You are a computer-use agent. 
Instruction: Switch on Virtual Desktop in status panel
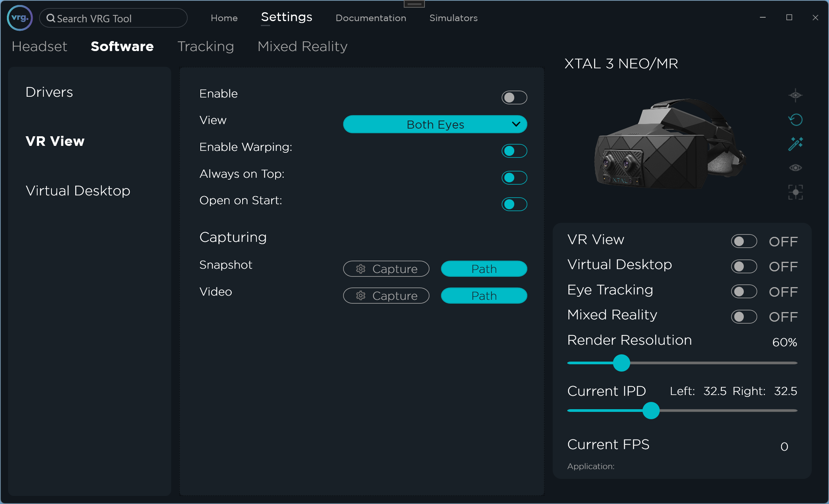click(x=744, y=266)
